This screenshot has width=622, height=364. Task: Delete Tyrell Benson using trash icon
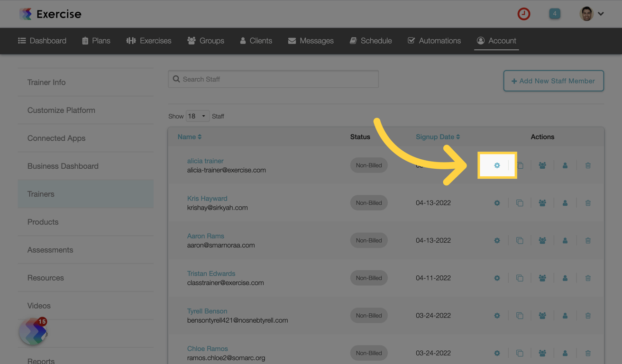pyautogui.click(x=588, y=316)
